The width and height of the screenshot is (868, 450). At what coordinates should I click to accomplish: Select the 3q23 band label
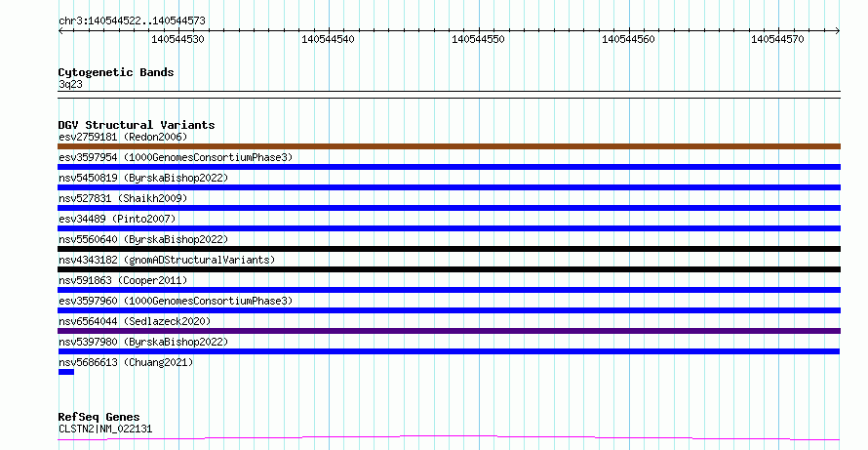point(70,84)
